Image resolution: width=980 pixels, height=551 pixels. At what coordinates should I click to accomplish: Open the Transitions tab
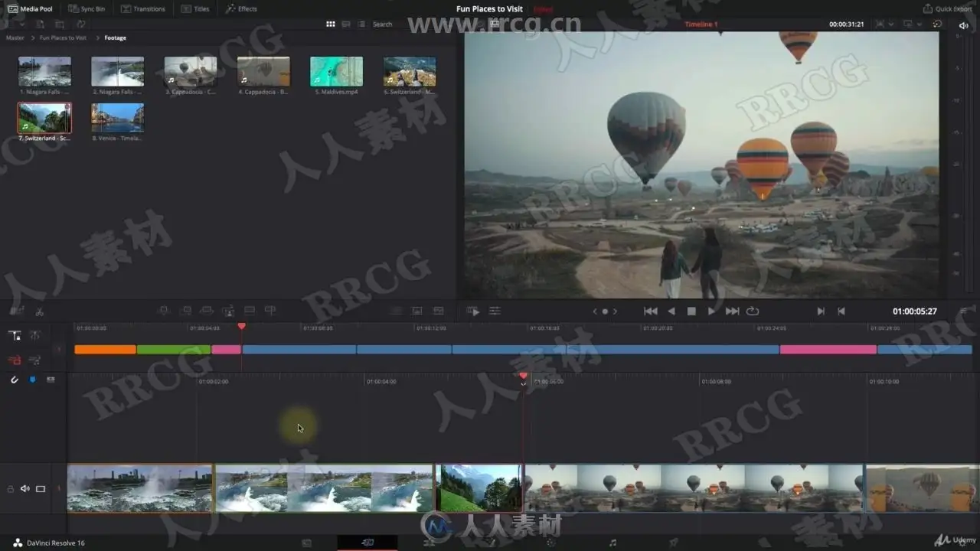pos(142,8)
